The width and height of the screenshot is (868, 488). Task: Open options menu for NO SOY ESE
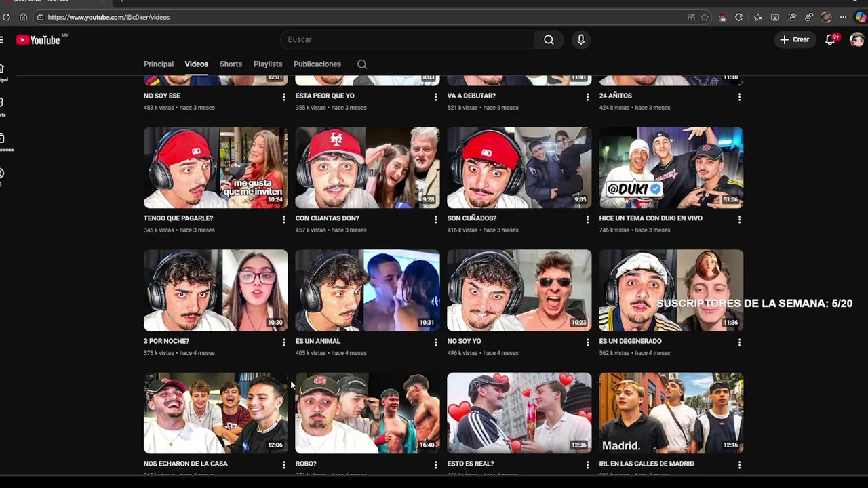283,97
